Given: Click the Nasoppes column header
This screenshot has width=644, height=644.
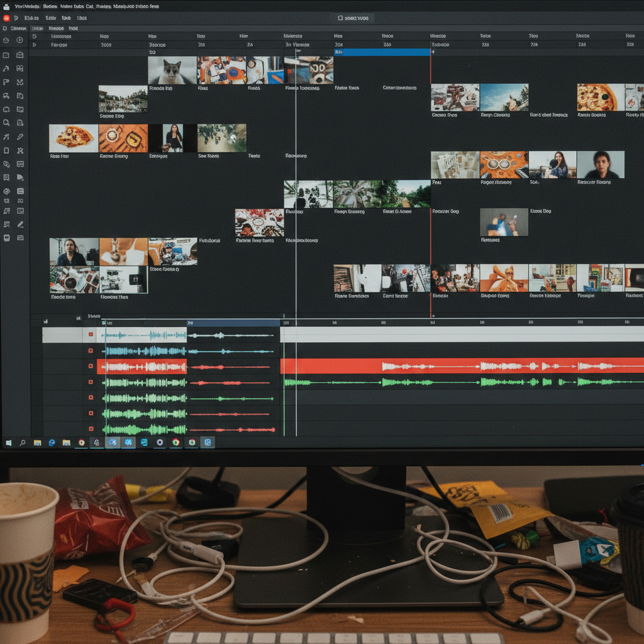Looking at the screenshot, I should 61,36.
